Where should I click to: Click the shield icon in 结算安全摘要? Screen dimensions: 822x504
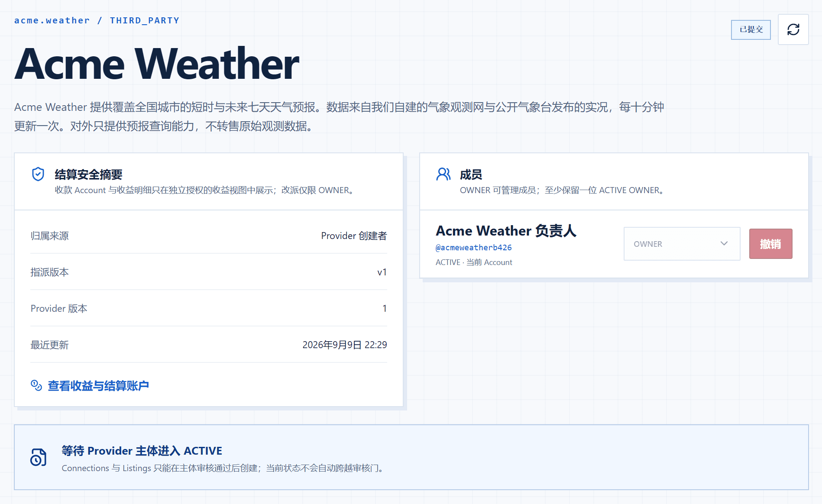pyautogui.click(x=38, y=174)
